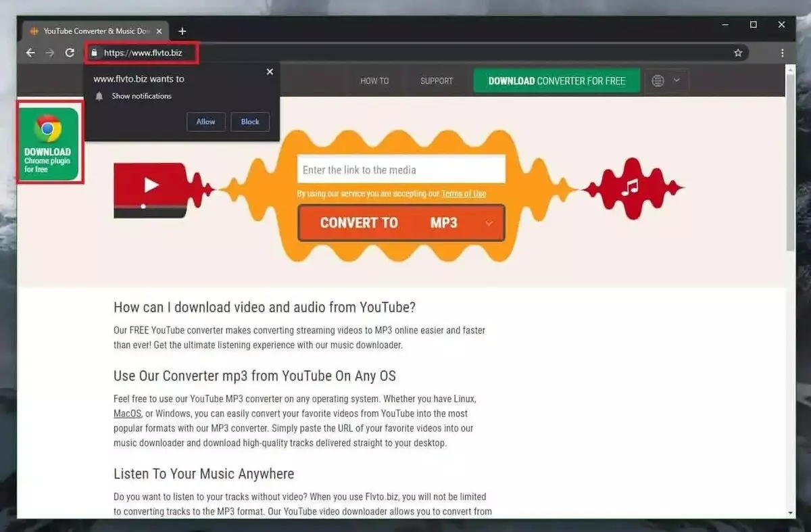Click the padlock site info icon
The width and height of the screenshot is (811, 532).
[x=95, y=53]
